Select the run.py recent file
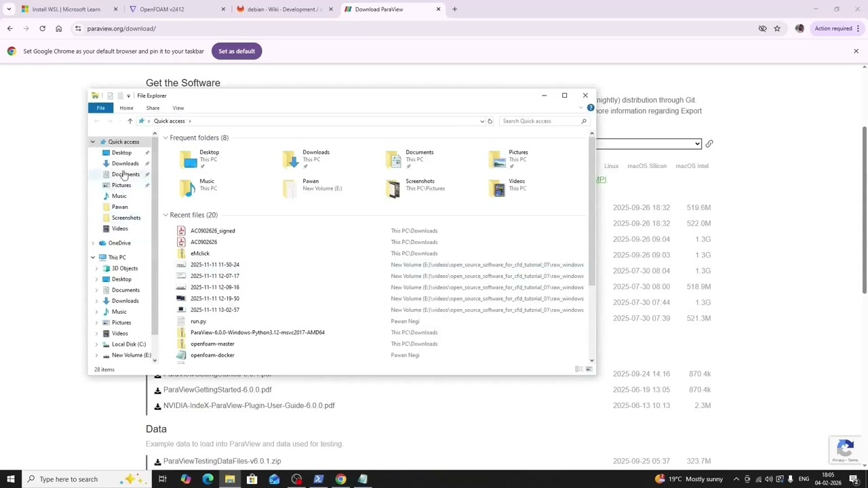This screenshot has width=868, height=488. pyautogui.click(x=198, y=321)
